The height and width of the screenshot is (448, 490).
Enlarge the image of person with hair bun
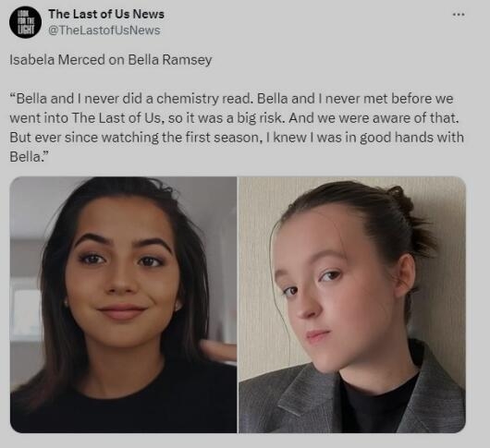pyautogui.click(x=352, y=305)
